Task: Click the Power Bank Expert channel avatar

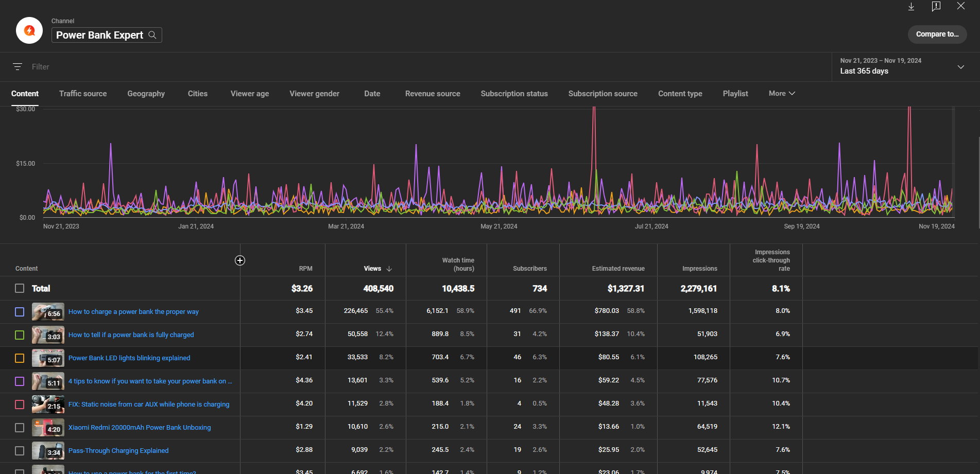Action: pos(29,30)
